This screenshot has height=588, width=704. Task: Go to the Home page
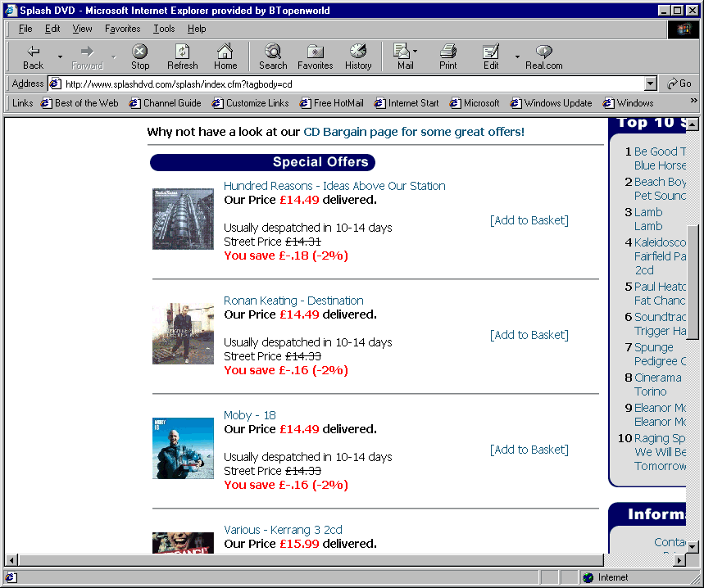pos(225,57)
